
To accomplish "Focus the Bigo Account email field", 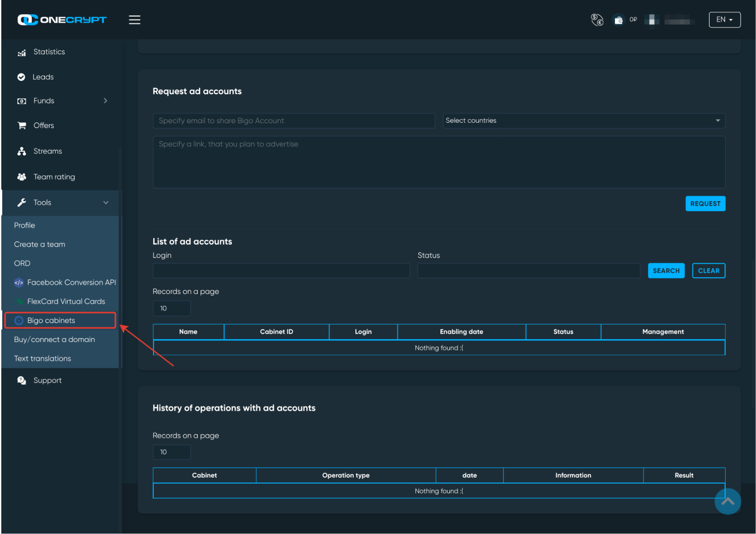I will 294,121.
